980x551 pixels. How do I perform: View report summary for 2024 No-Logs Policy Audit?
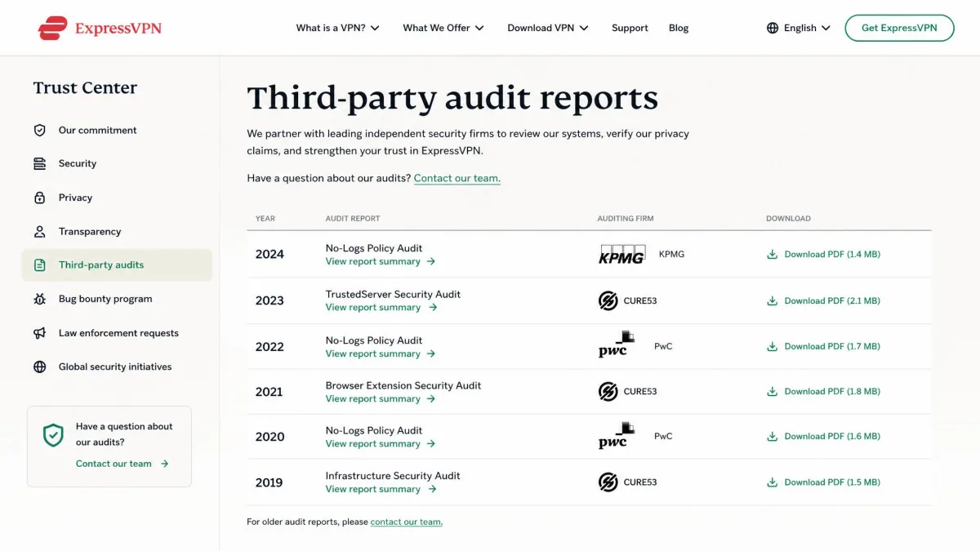click(x=381, y=261)
